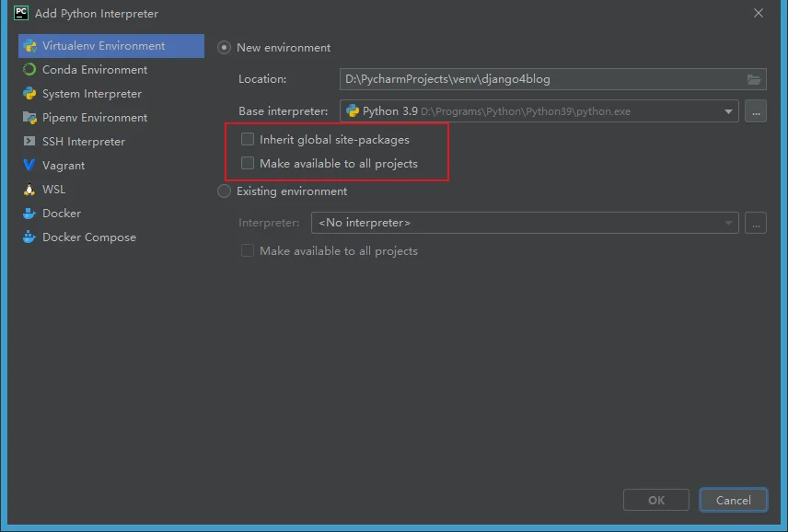Choose the Docker whale icon
This screenshot has height=532, width=788.
pyautogui.click(x=29, y=213)
